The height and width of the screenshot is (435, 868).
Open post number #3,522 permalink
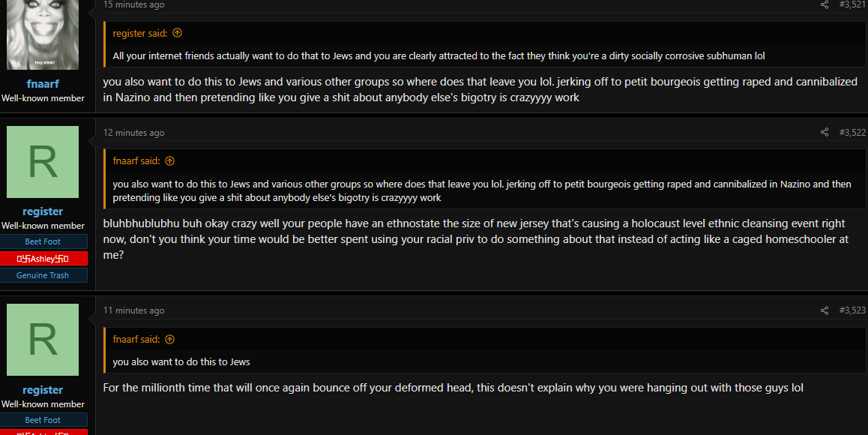(852, 132)
